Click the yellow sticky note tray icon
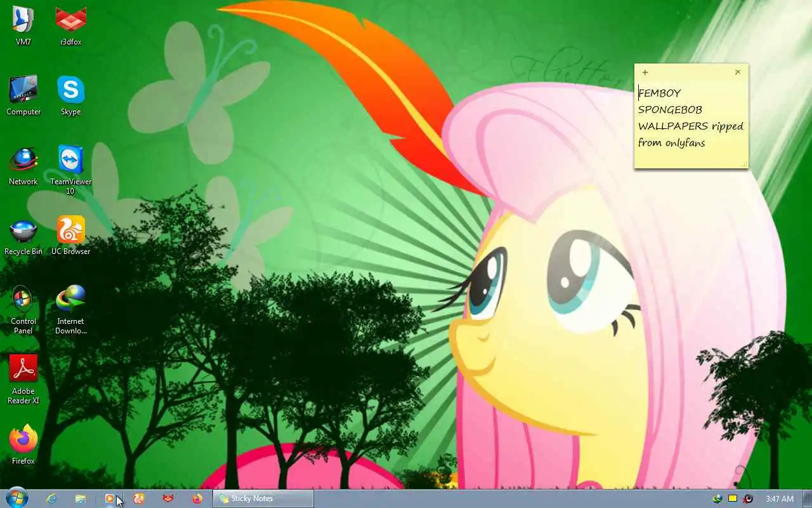812x508 pixels. tap(732, 498)
